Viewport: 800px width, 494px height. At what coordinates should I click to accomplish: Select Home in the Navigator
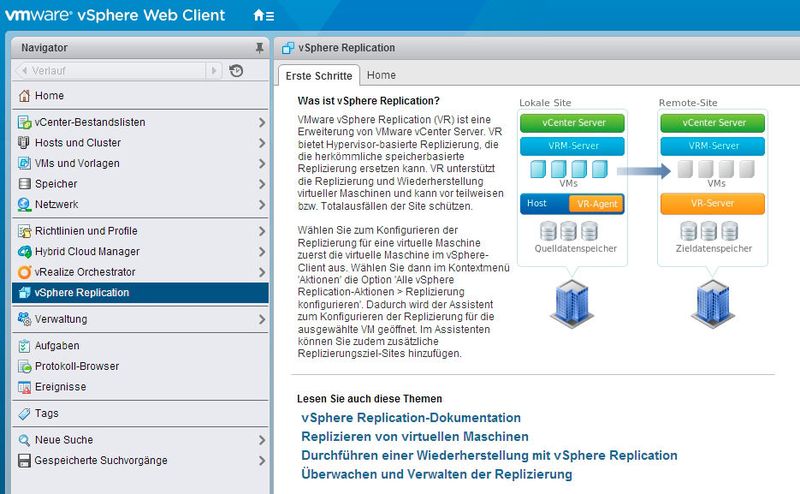(140, 95)
